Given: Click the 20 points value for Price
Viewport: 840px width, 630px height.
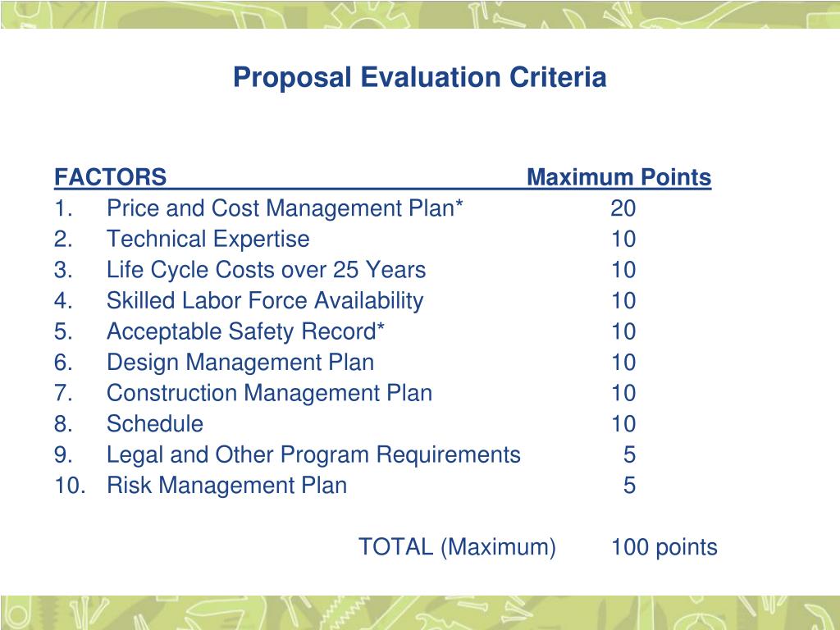Looking at the screenshot, I should (623, 208).
